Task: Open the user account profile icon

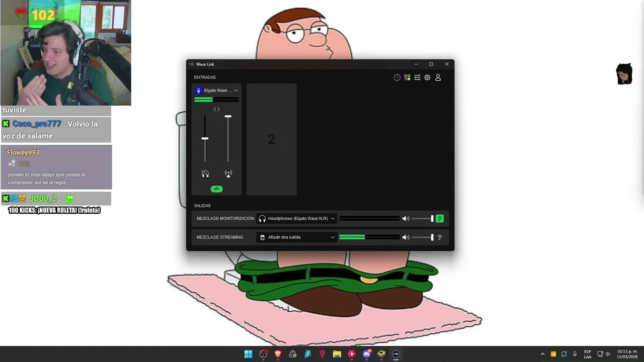Action: [438, 77]
